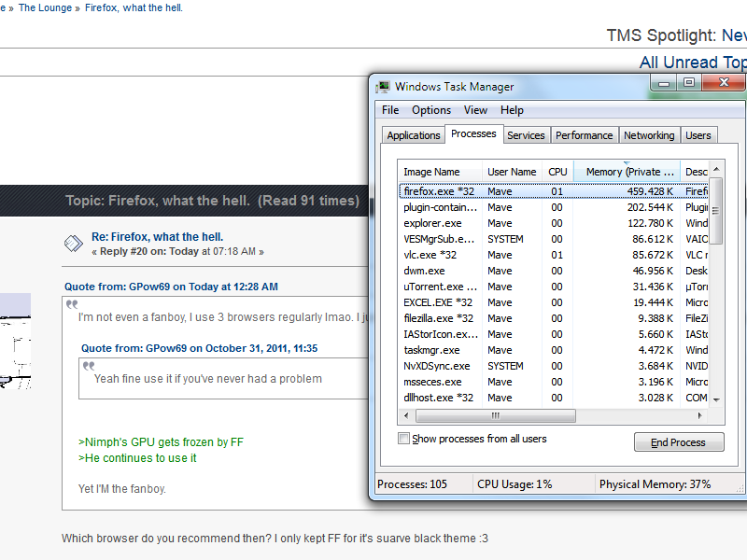Select the NvXDSync.exe process

554,366
